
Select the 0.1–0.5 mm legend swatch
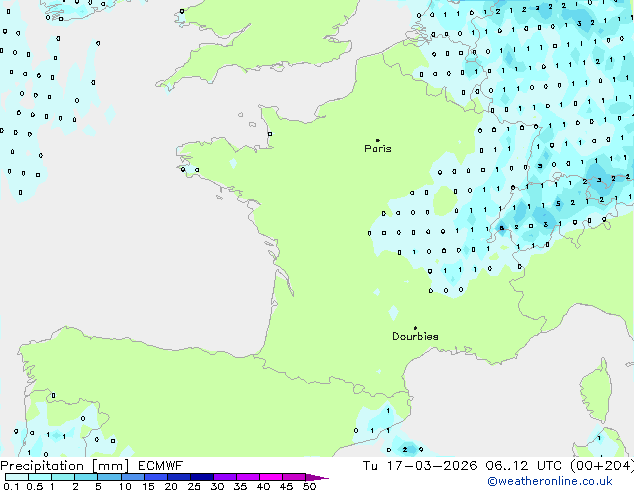[17, 477]
